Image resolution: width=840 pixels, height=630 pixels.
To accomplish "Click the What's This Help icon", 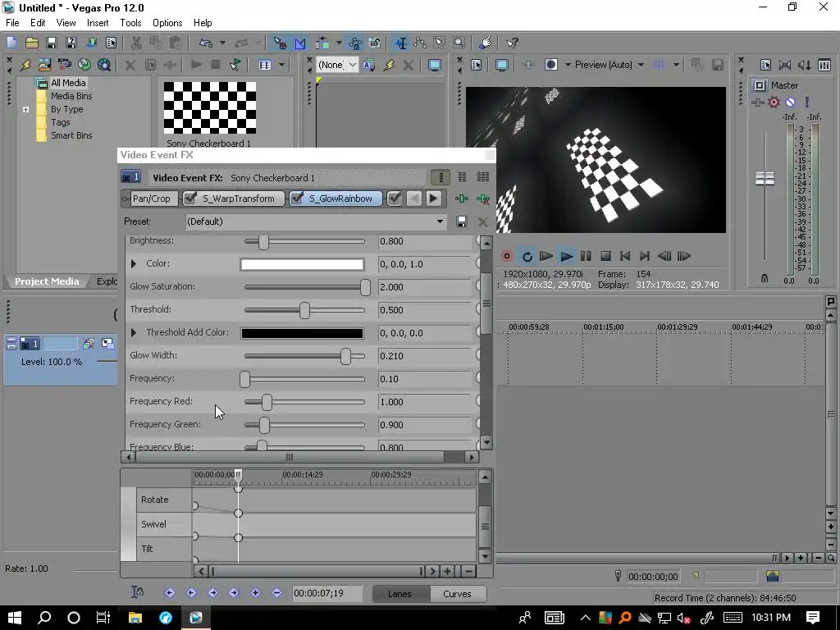I will [x=512, y=43].
